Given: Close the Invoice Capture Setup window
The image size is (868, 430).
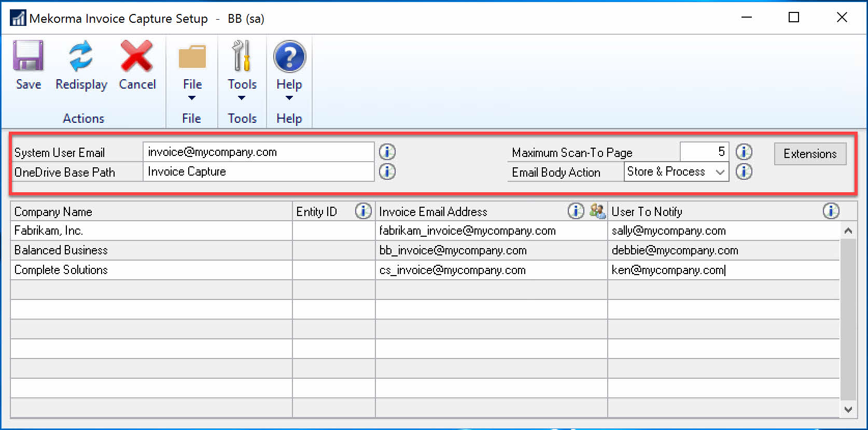Looking at the screenshot, I should (842, 18).
